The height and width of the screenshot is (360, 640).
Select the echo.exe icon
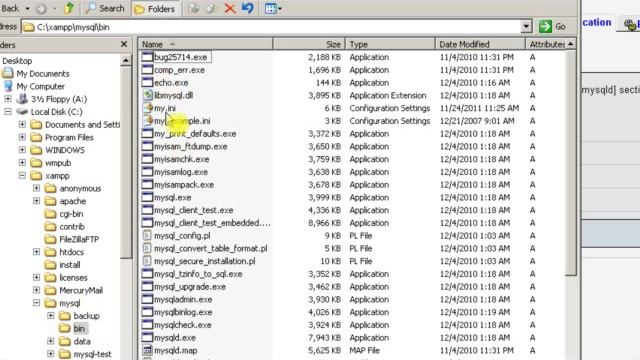[x=147, y=82]
